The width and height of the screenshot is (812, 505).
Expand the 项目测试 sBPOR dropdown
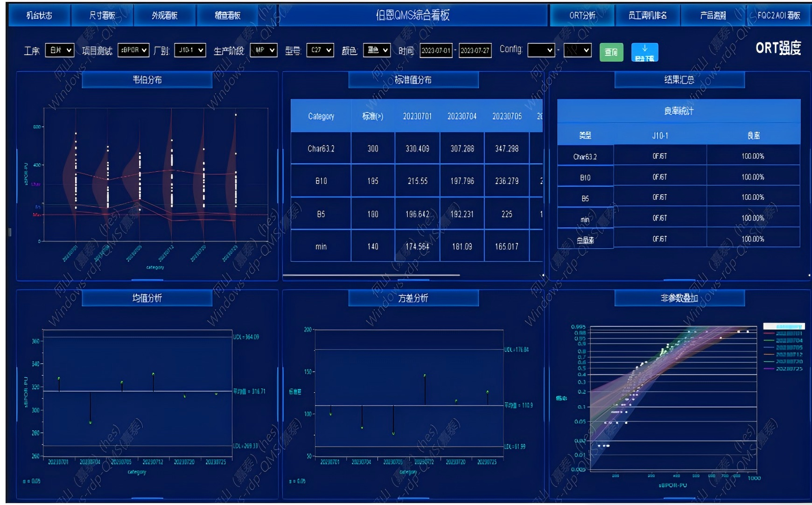tap(133, 50)
